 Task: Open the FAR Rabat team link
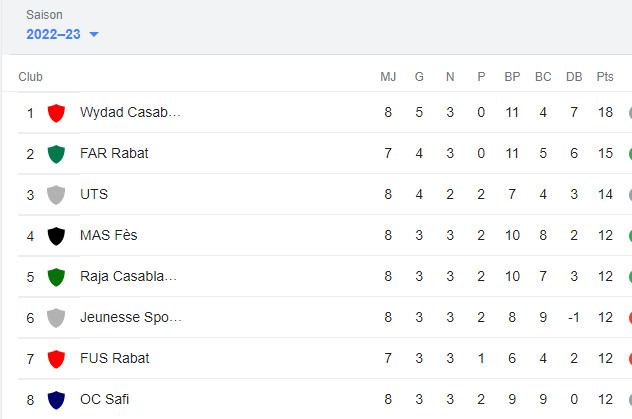[x=114, y=153]
